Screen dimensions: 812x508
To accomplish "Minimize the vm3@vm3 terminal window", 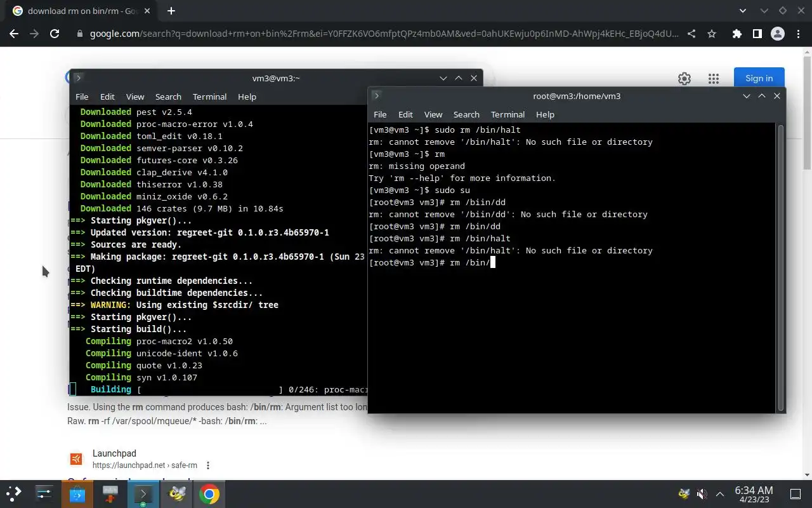I will [443, 78].
